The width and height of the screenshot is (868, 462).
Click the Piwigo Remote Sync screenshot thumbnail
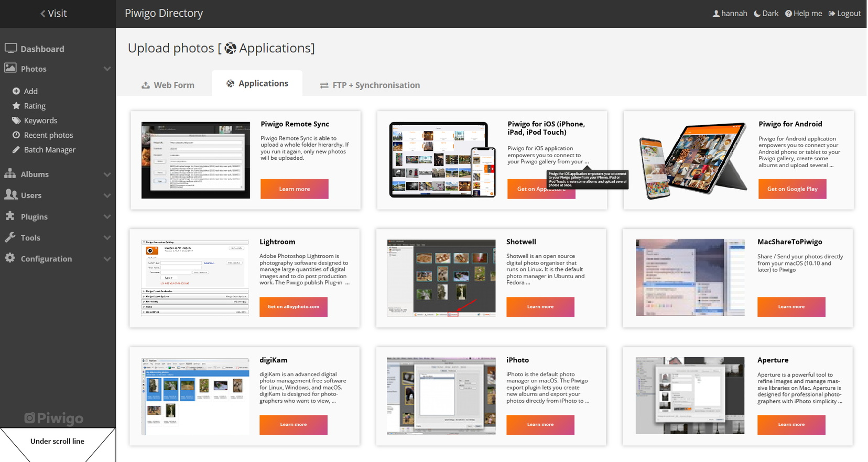click(196, 160)
